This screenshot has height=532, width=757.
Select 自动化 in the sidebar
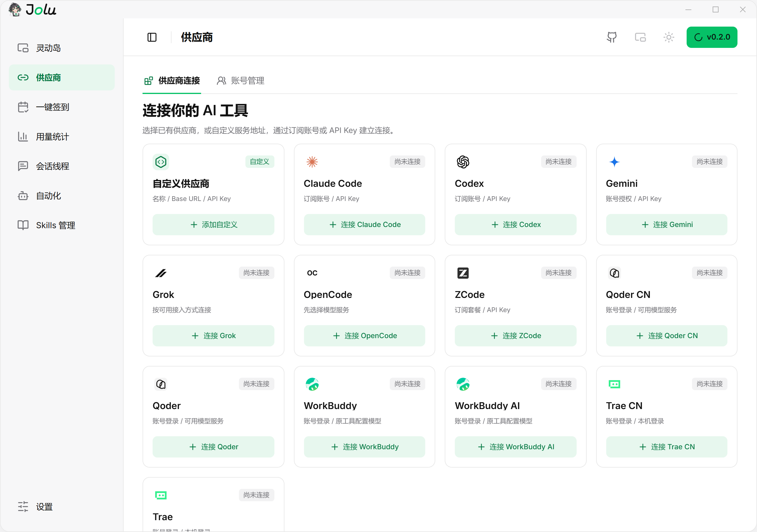pyautogui.click(x=62, y=196)
